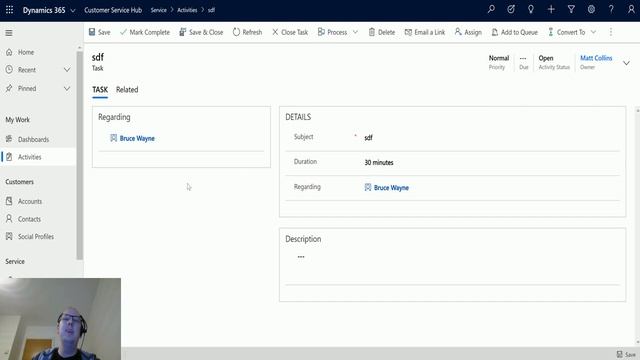Open Bruce Wayne in left Regarding panel

tap(137, 138)
